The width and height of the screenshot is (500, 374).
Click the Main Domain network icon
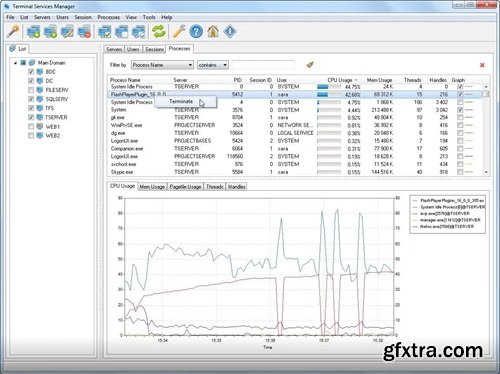click(32, 63)
